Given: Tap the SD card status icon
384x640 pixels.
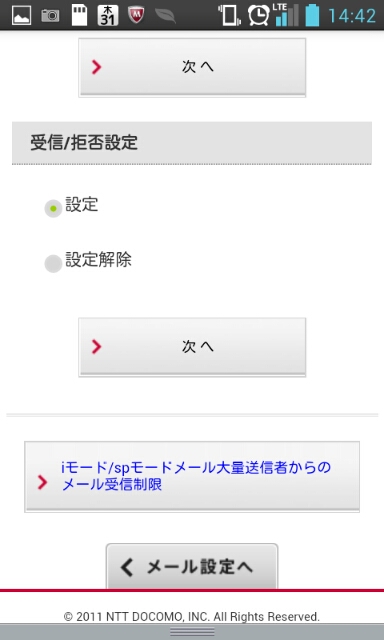Looking at the screenshot, I should [79, 15].
